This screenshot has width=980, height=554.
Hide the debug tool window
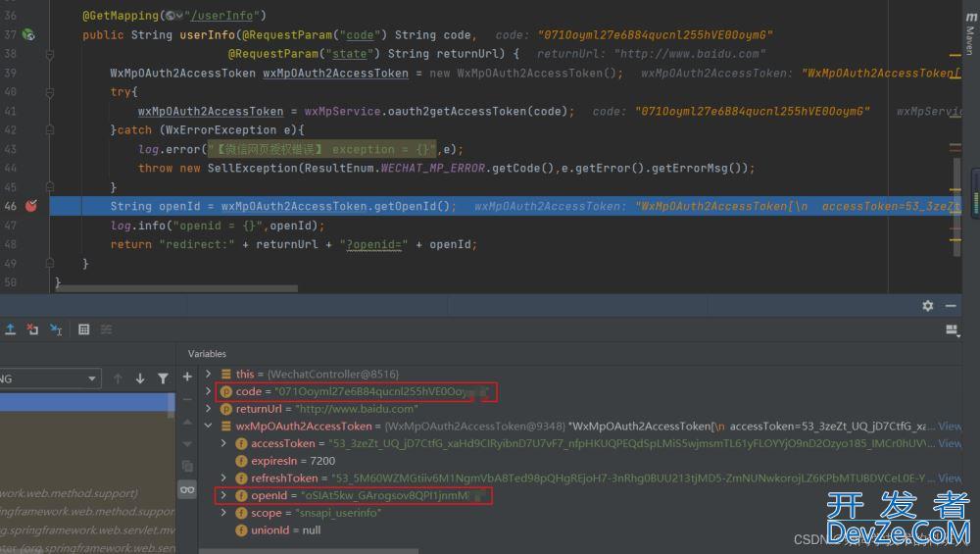pos(951,306)
